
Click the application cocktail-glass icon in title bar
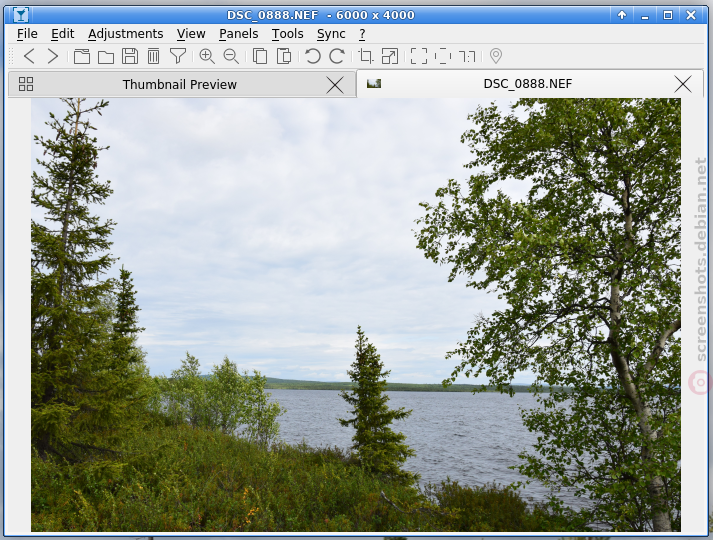20,15
